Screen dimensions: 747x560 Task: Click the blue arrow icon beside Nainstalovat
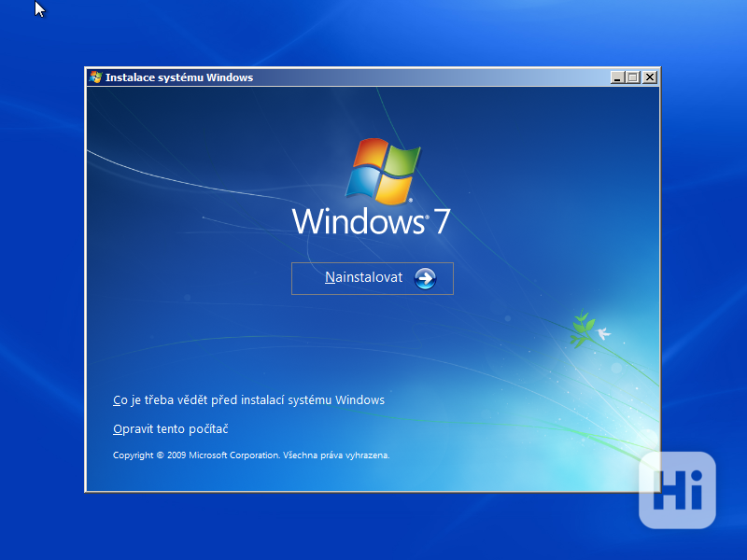pos(425,278)
